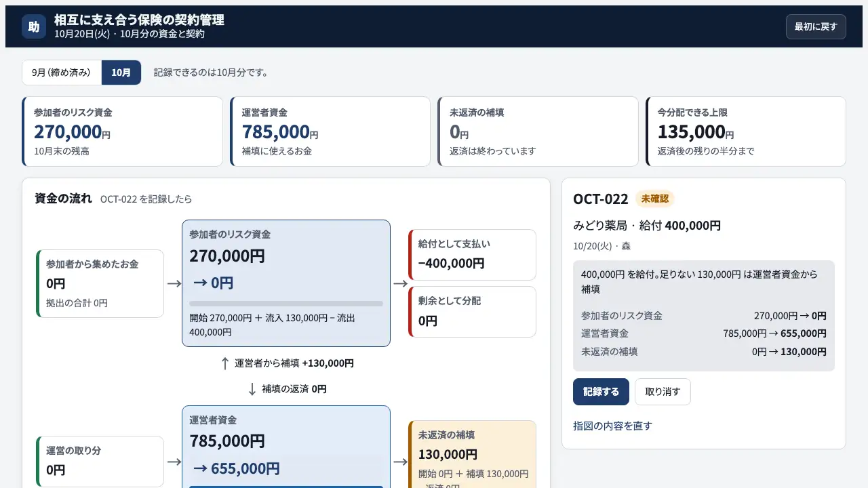Image resolution: width=868 pixels, height=488 pixels.
Task: Click the 助 app logo icon
Action: [x=34, y=26]
